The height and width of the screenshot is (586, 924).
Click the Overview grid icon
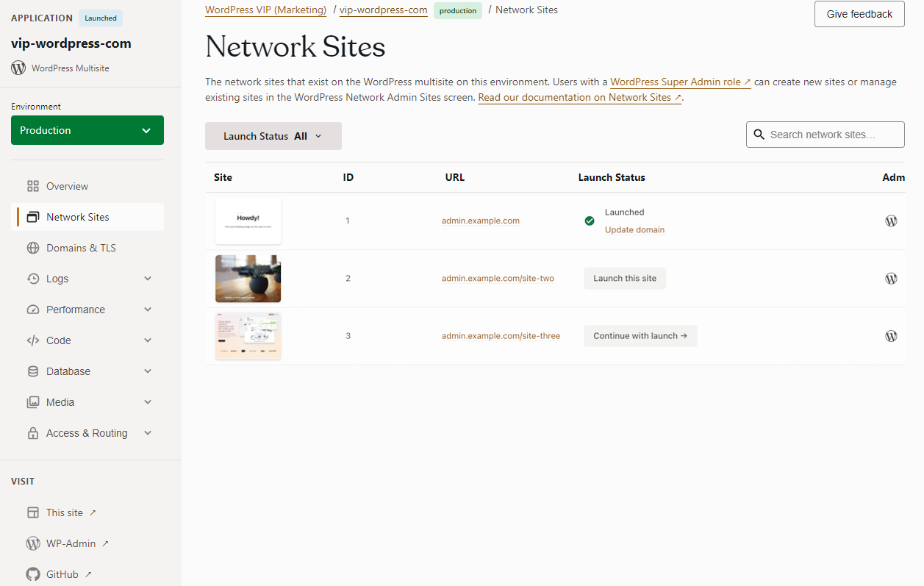33,186
